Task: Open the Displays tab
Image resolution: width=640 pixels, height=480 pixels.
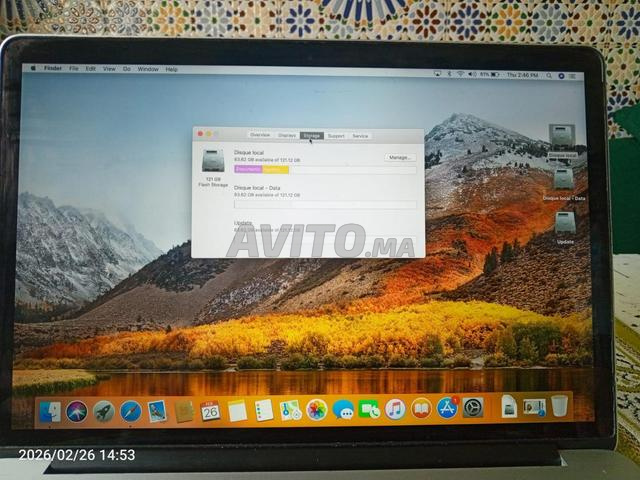Action: tap(287, 135)
